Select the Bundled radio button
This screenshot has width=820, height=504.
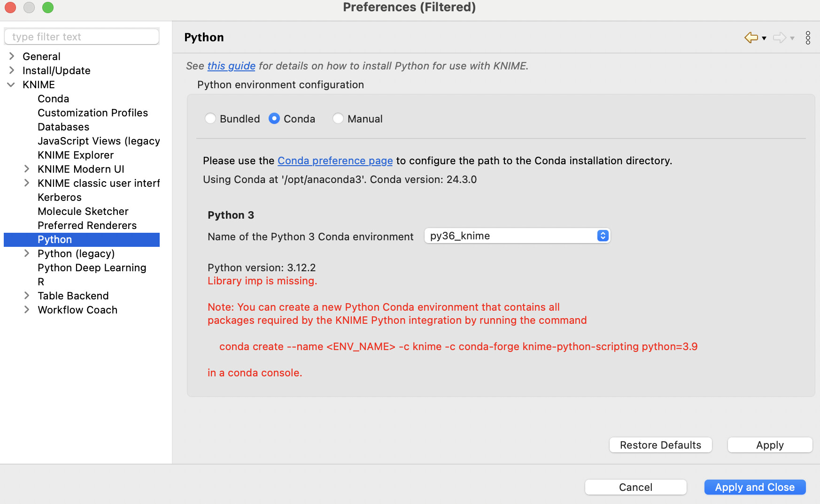[210, 119]
